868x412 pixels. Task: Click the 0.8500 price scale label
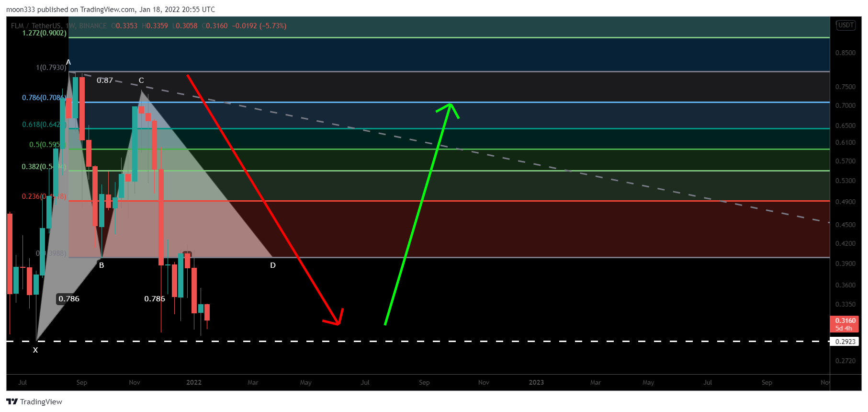tap(845, 53)
